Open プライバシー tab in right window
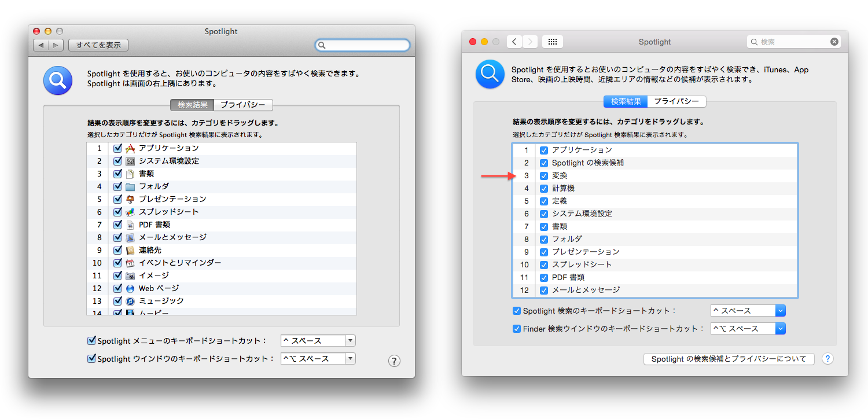This screenshot has width=868, height=419. (677, 101)
